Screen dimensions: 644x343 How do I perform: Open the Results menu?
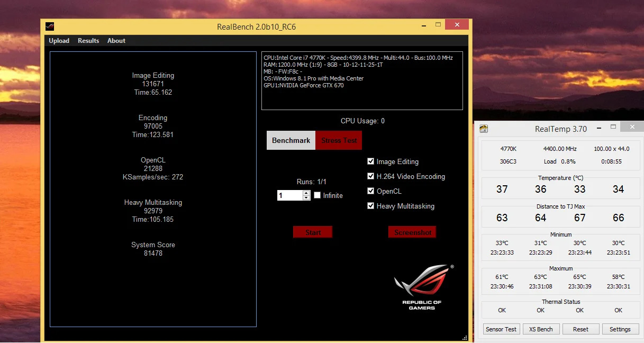coord(88,41)
